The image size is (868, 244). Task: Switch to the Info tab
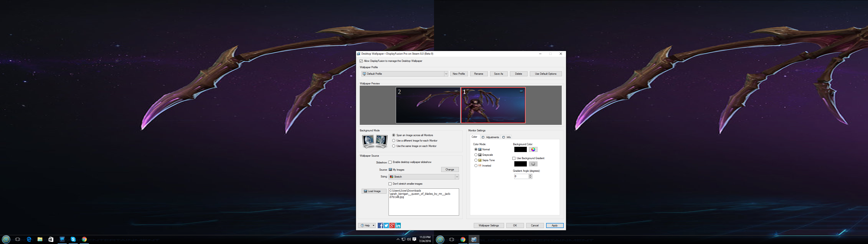507,137
